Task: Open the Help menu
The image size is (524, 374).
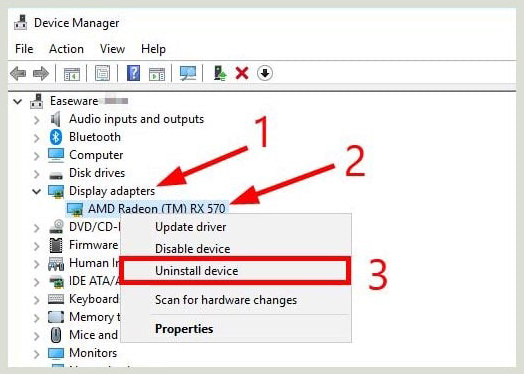Action: [x=153, y=49]
